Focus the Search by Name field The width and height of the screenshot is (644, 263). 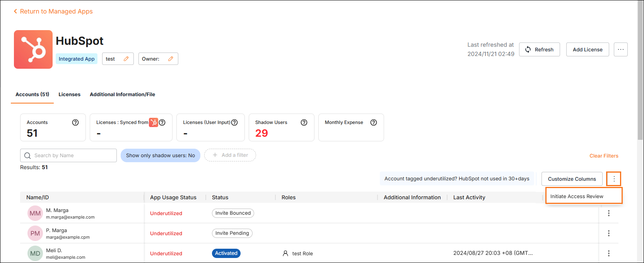click(68, 155)
